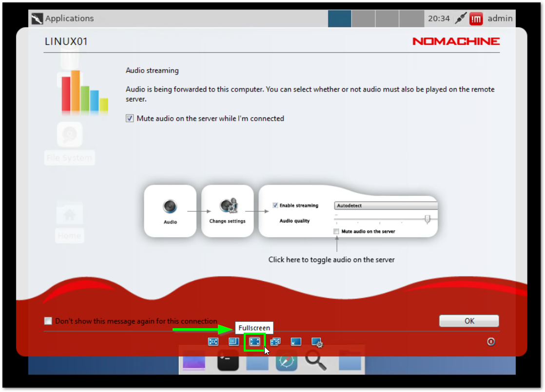Click the Fullscreen toolbar icon

pyautogui.click(x=254, y=342)
